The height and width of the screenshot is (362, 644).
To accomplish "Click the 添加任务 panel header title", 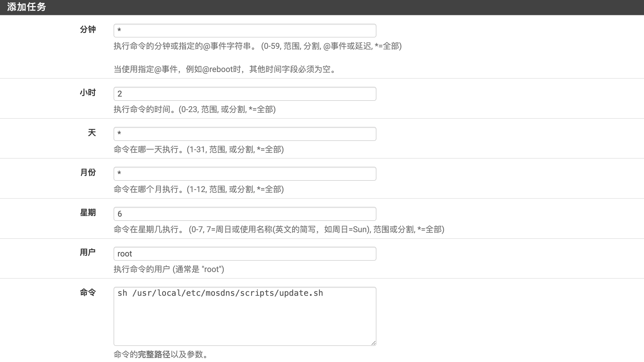I will (x=26, y=7).
